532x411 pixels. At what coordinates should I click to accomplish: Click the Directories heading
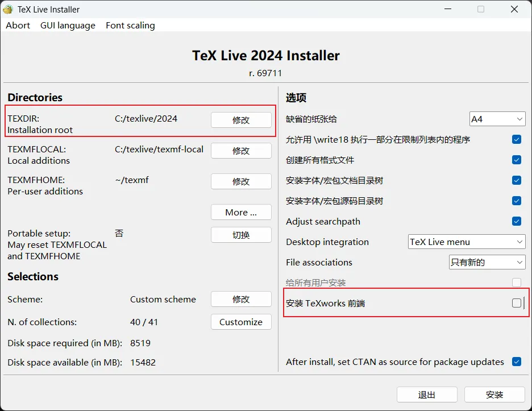35,97
